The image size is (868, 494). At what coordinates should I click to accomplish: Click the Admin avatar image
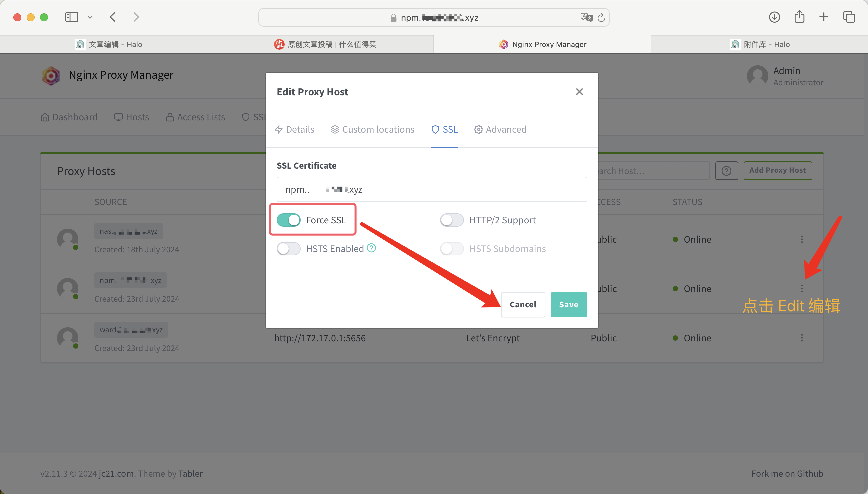tap(757, 76)
